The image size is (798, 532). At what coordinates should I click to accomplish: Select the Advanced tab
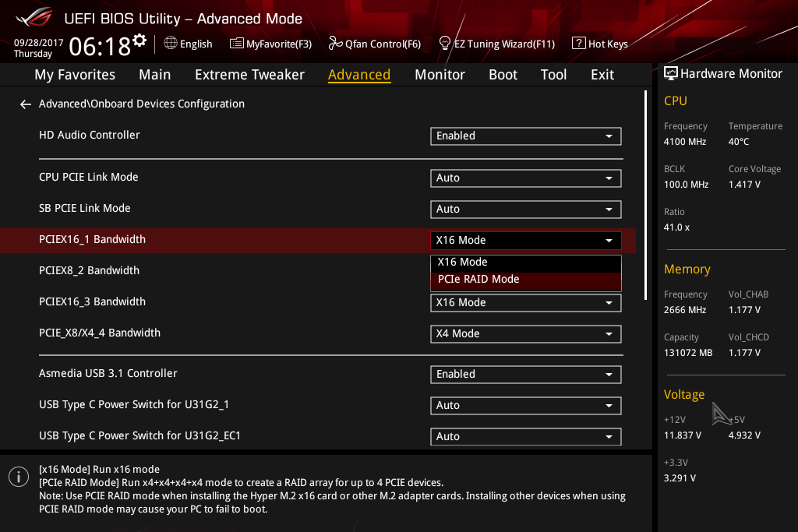coord(359,75)
